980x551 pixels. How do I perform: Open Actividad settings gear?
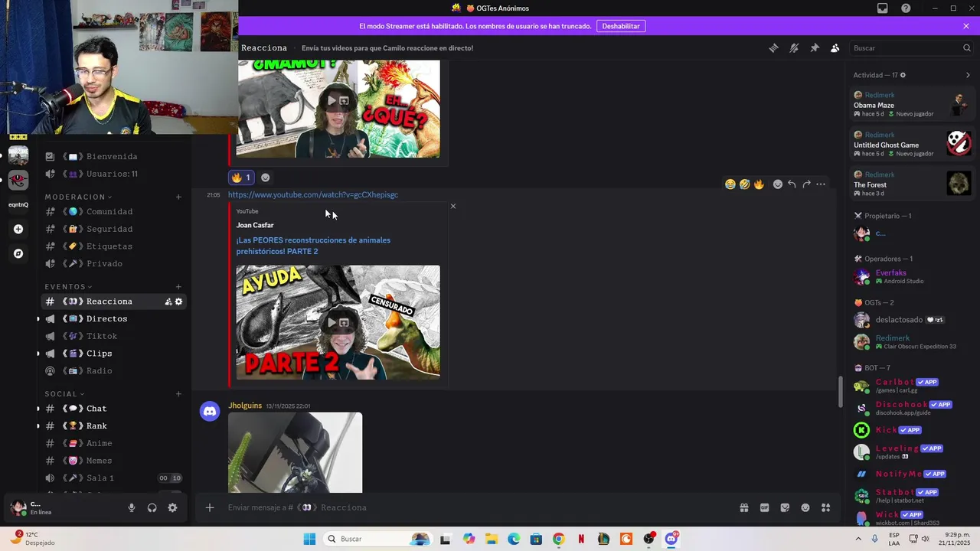pos(903,75)
